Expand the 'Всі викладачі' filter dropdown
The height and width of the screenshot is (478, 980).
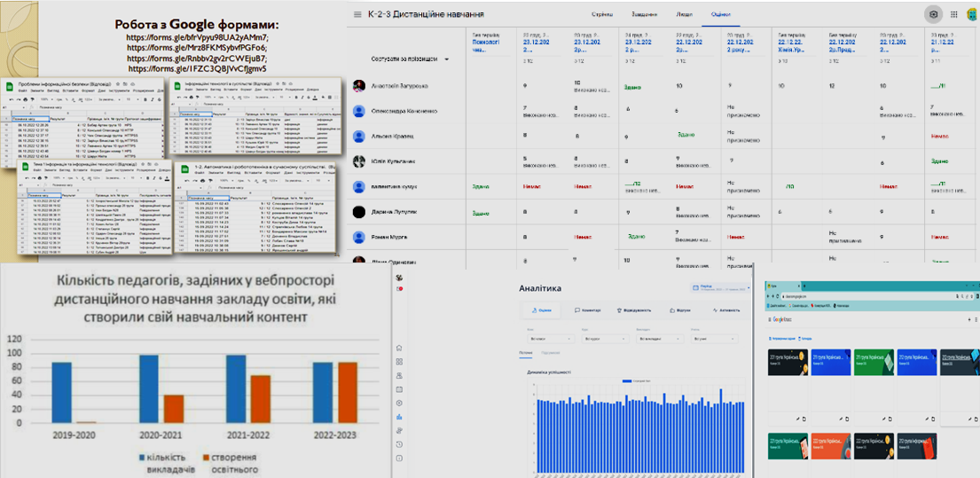point(658,339)
